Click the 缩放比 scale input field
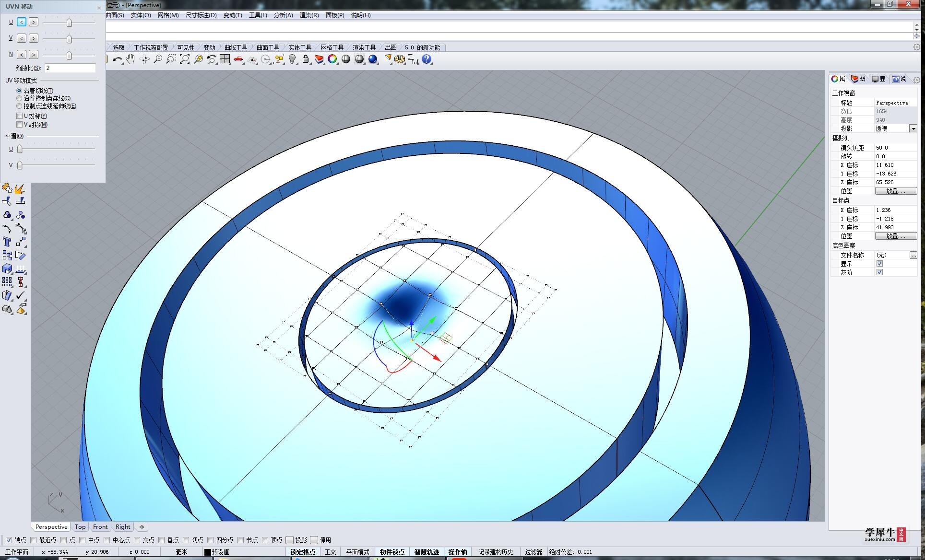925x560 pixels. click(x=70, y=68)
